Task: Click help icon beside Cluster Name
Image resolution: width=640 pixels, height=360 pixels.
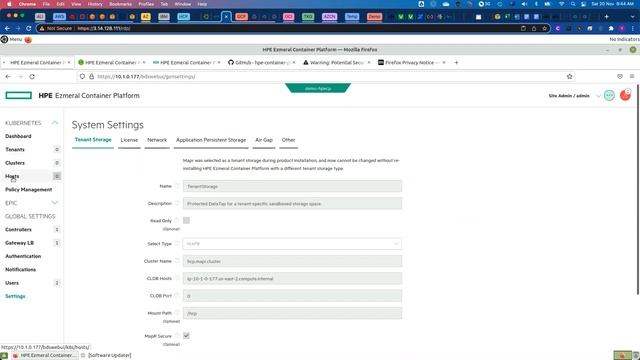Action: click(x=177, y=260)
